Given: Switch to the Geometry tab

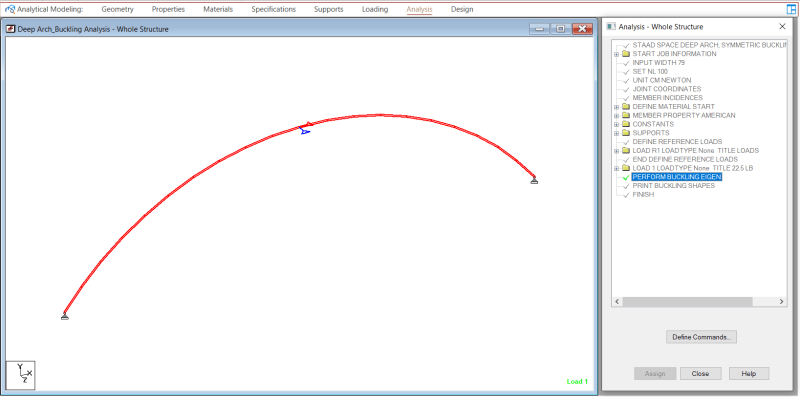Looking at the screenshot, I should coord(117,9).
